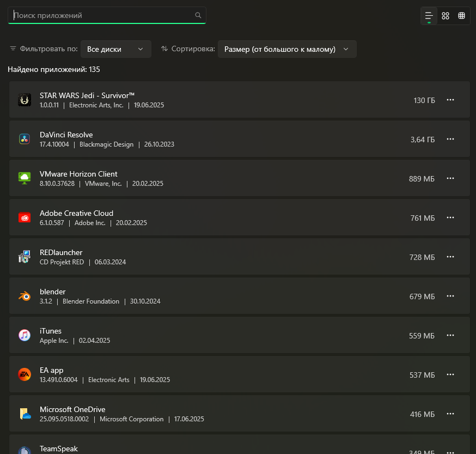Switch to list view layout

click(429, 16)
